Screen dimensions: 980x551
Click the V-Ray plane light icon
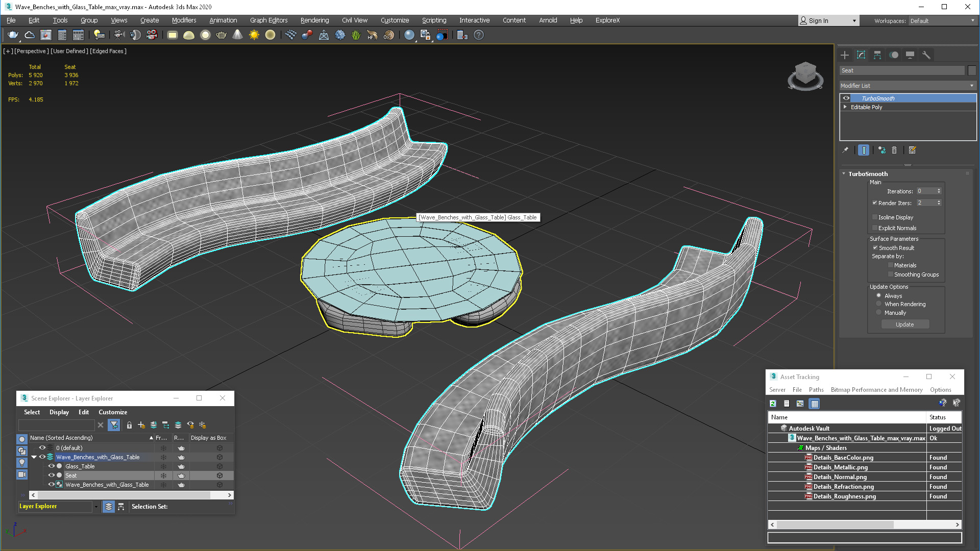(173, 35)
